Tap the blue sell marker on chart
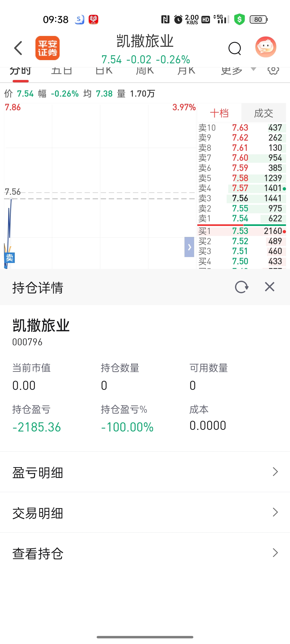Screen dimensions: 290x644 tap(9, 258)
